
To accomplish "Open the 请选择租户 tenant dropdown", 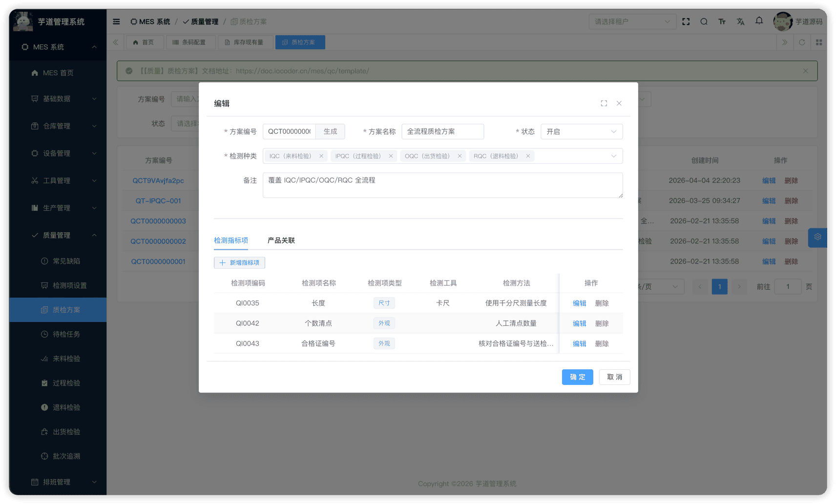I will [632, 21].
